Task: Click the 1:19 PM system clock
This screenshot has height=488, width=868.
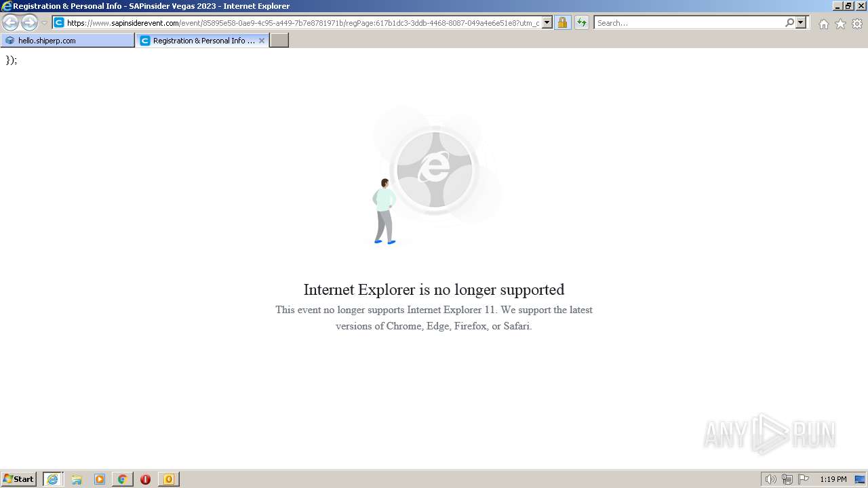Action: click(833, 479)
